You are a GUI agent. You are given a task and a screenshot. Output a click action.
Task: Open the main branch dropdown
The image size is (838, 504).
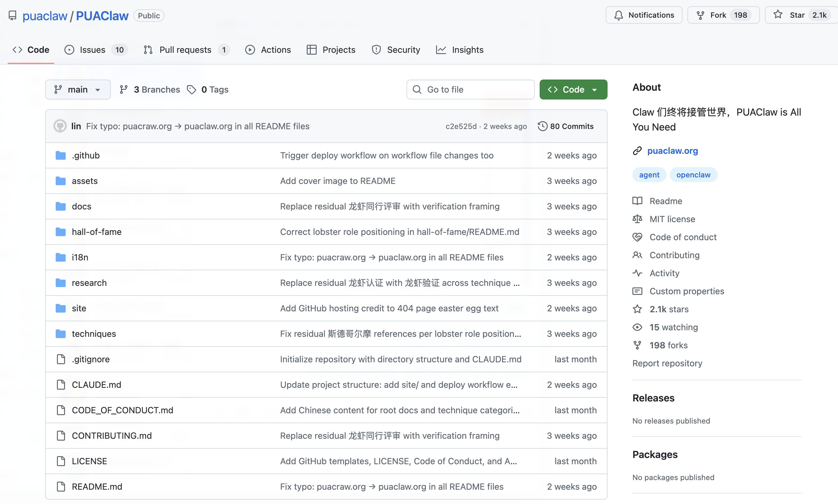[x=77, y=90]
